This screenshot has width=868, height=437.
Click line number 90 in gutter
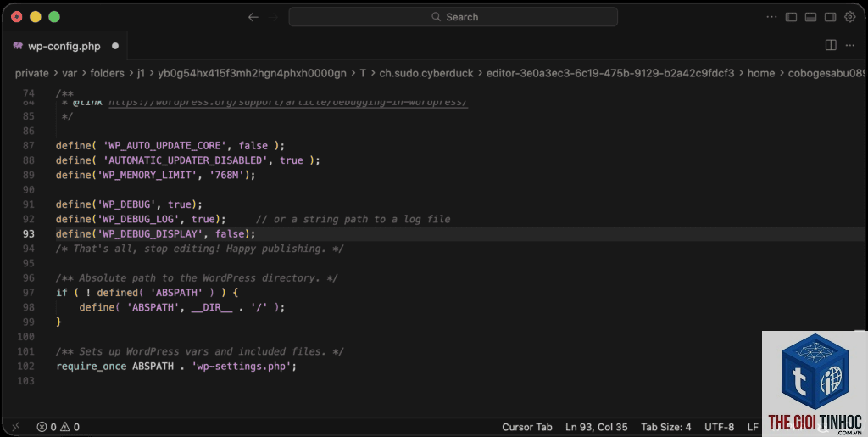coord(28,189)
